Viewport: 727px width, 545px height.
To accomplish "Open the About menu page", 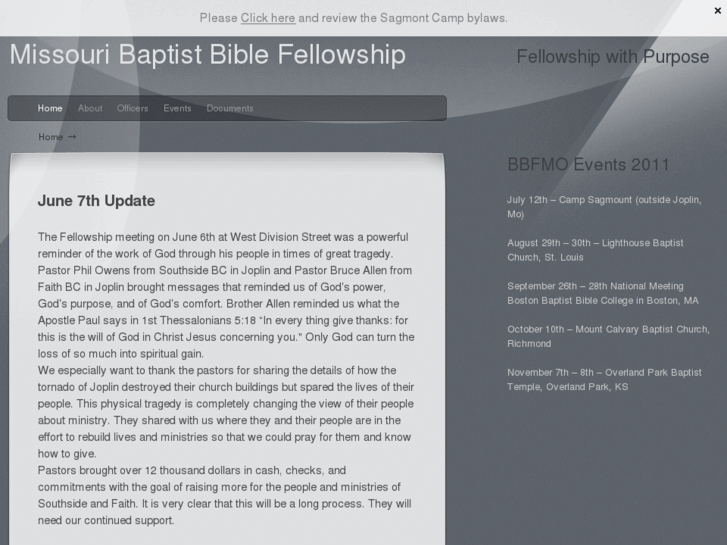I will 90,108.
